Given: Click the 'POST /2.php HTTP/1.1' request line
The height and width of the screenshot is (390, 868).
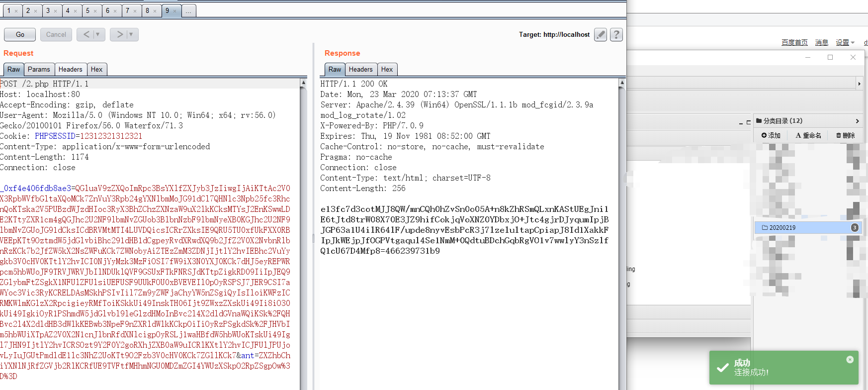Looking at the screenshot, I should (44, 84).
